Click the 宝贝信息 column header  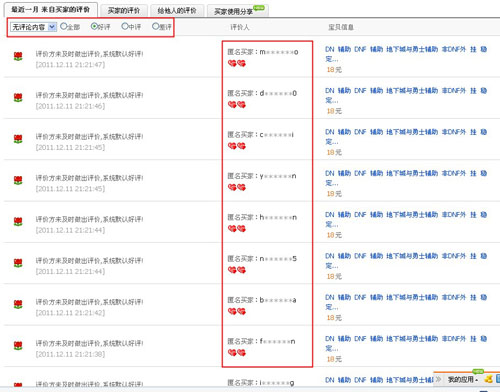[x=341, y=27]
